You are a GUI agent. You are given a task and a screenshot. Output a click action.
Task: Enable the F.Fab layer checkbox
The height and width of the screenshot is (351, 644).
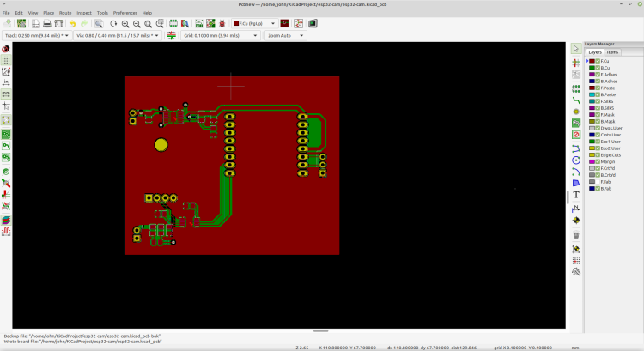coord(598,182)
